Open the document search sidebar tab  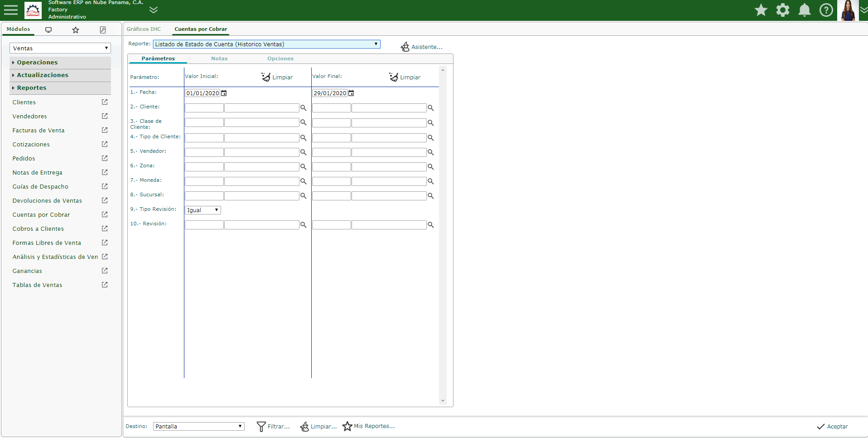click(x=103, y=30)
